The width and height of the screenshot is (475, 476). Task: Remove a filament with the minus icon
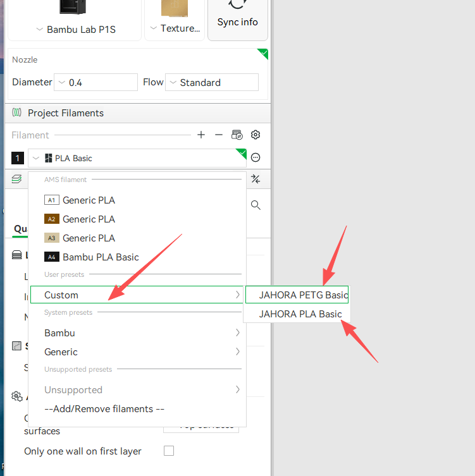[219, 135]
